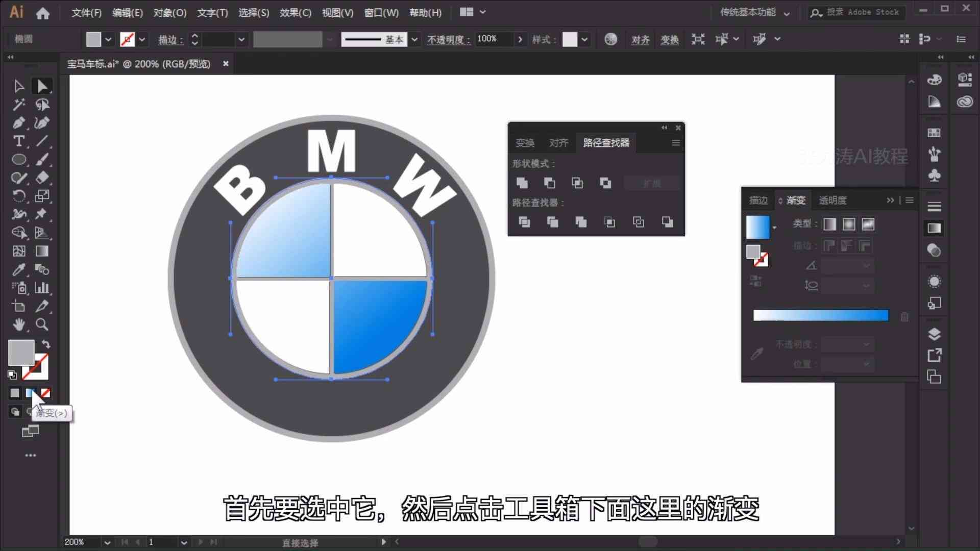Go to Illustrator home screen
This screenshot has width=980, height=551.
tap(43, 13)
